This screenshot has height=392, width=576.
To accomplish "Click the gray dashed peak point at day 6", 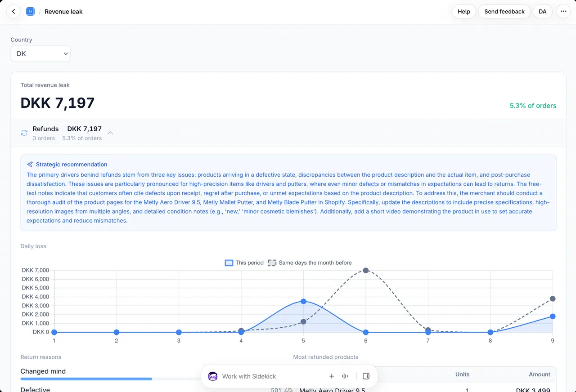I will (366, 270).
